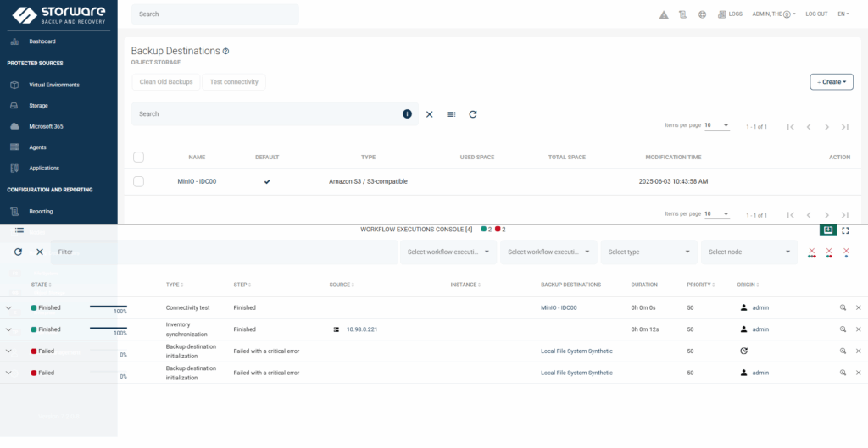Select the MinIO - IDC00 row checkbox
The width and height of the screenshot is (868, 448).
[139, 181]
